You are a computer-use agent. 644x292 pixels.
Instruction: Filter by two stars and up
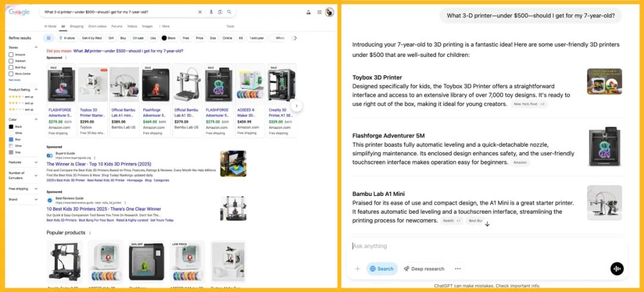coord(21,109)
